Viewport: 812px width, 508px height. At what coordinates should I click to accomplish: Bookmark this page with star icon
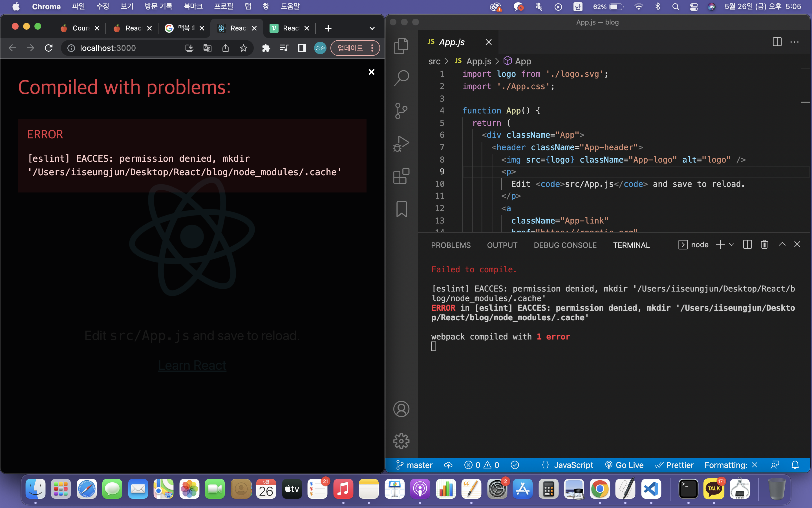(244, 48)
